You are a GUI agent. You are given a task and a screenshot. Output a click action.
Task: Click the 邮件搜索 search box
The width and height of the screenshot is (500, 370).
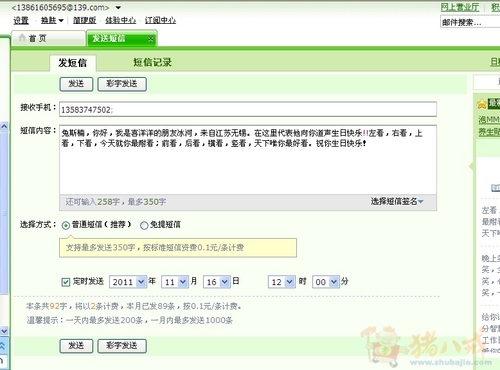point(470,22)
